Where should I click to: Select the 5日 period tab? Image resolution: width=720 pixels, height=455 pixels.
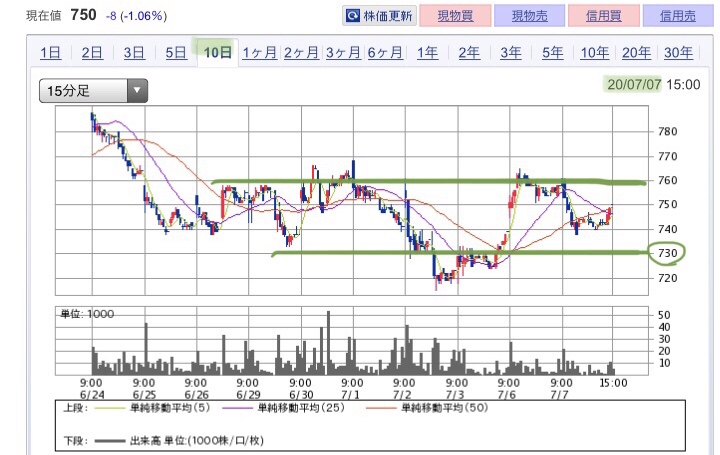176,53
